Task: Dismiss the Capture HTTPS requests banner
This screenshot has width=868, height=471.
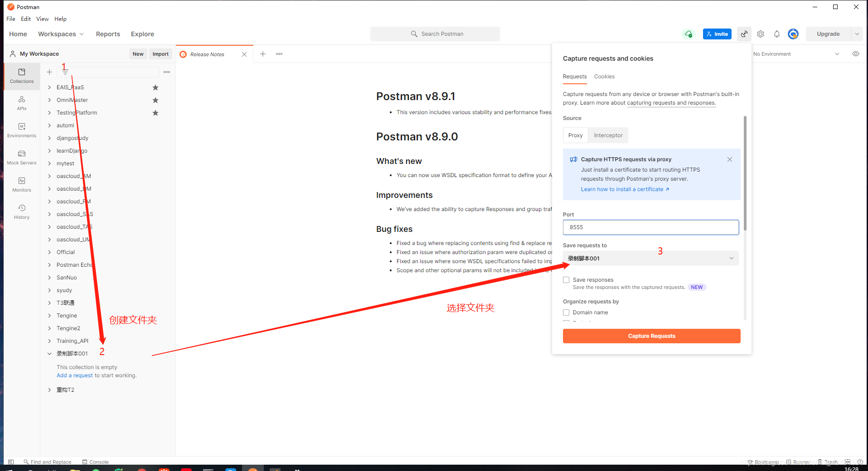Action: [730, 159]
